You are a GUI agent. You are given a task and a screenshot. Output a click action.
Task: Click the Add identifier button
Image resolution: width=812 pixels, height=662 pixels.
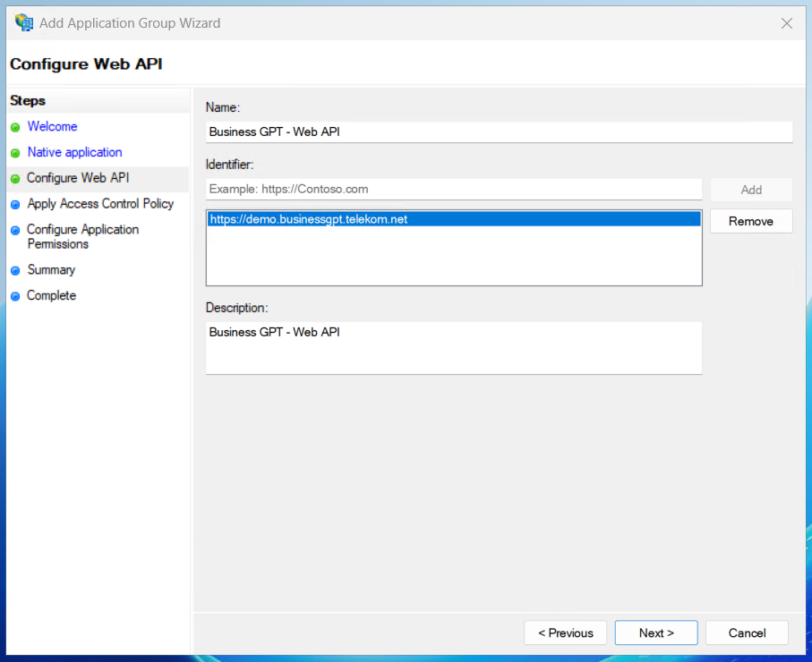751,190
